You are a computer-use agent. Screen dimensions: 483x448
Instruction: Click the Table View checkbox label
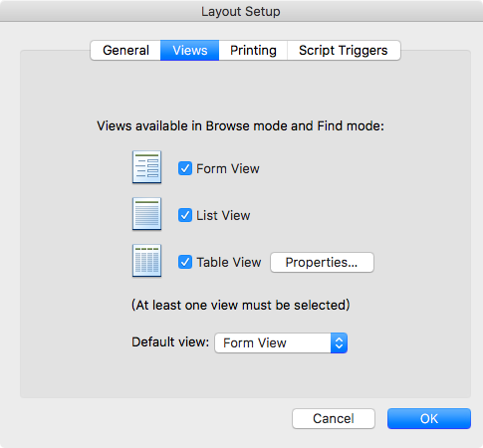229,262
